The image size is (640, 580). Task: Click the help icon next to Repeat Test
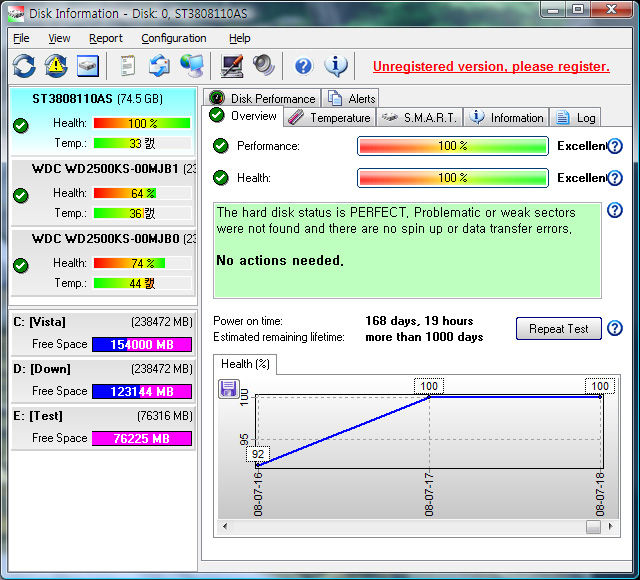coord(615,328)
